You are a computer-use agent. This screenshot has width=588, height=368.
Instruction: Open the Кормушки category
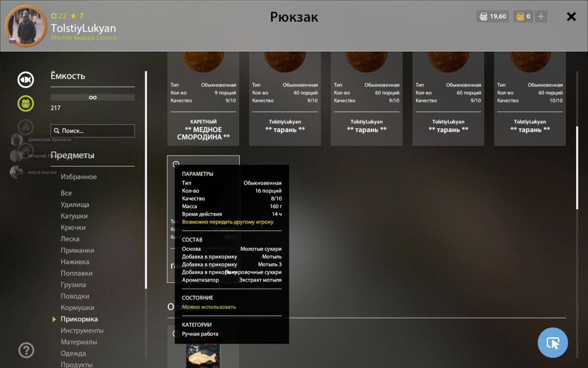click(77, 307)
